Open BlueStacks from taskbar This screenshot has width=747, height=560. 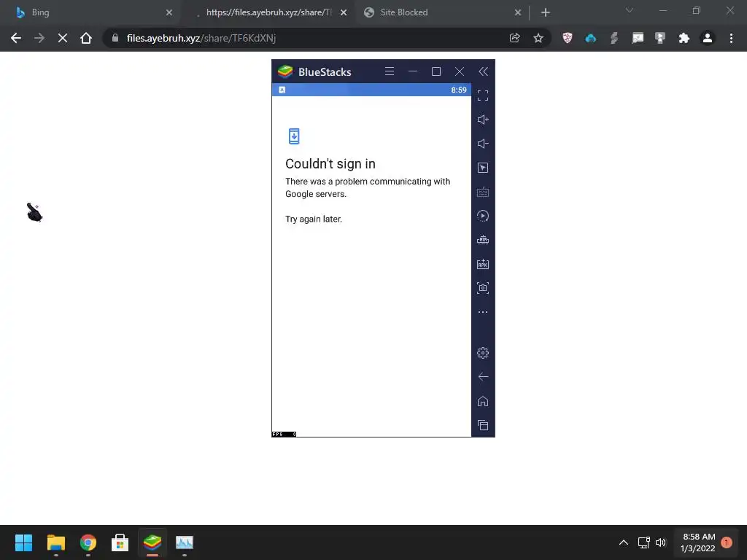tap(152, 542)
